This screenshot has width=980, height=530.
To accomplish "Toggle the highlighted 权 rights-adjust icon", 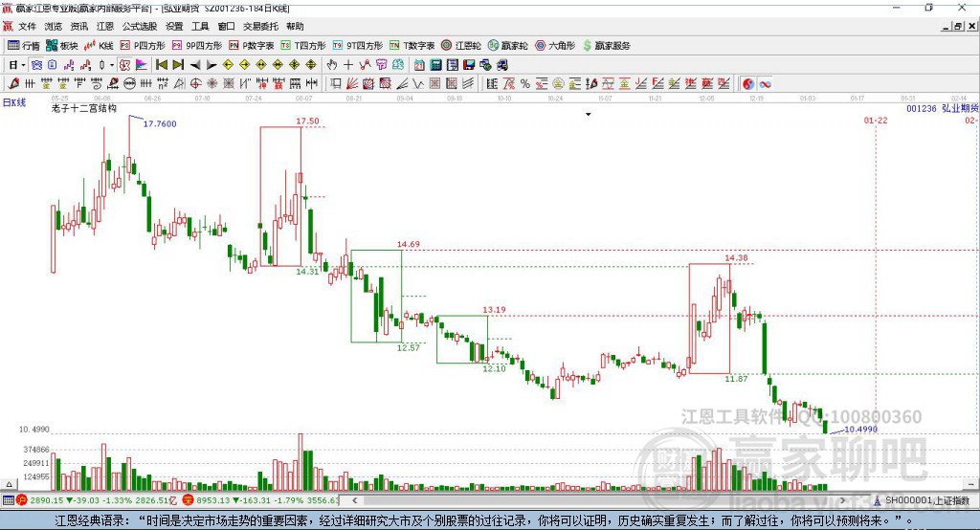I will [x=124, y=65].
